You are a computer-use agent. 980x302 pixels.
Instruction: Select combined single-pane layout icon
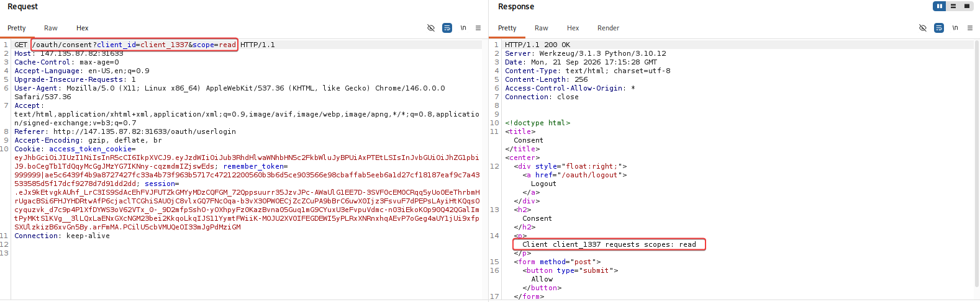tap(967, 6)
